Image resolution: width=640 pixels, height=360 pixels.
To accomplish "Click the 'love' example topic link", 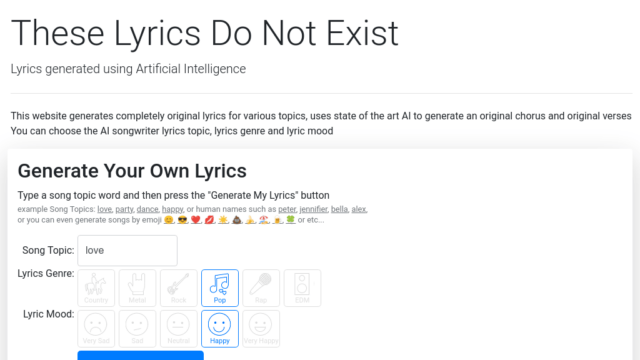I will tap(104, 209).
